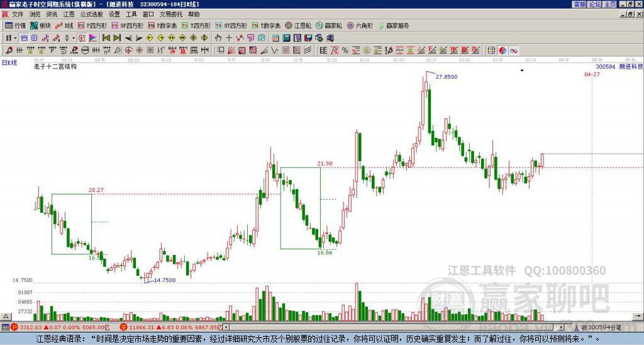
Task: Open the calendar icon tool
Action: point(275,38)
